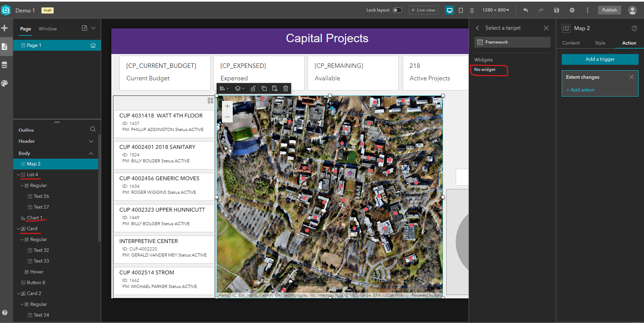Duplicate the map widget
This screenshot has width=644, height=323.
264,88
